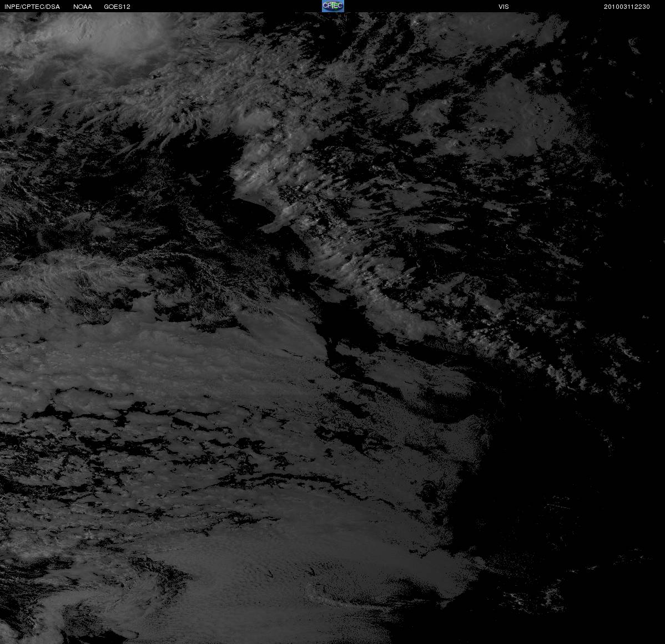Click the black header bar beside the VIS label
The width and height of the screenshot is (665, 644).
(424, 6)
